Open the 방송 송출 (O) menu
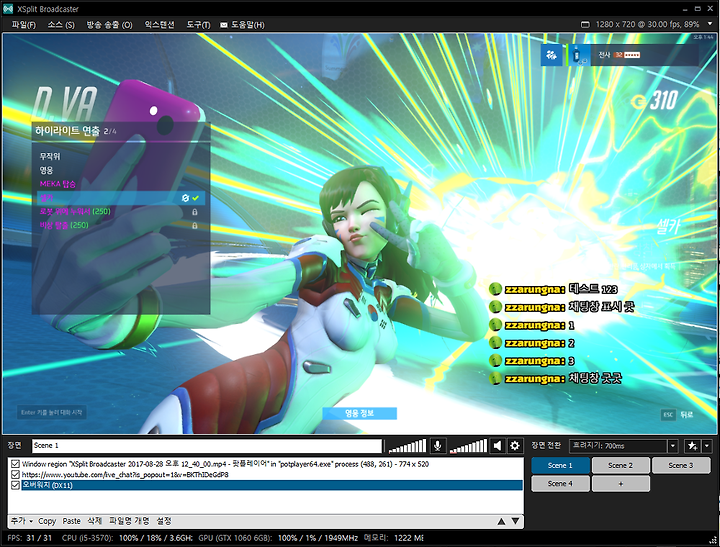Screen dimensions: 720x547 [109, 25]
